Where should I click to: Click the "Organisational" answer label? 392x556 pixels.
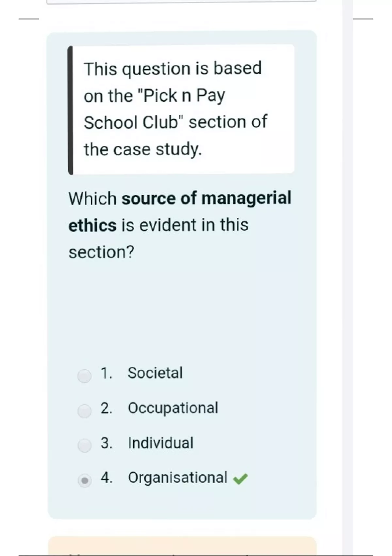tap(177, 478)
